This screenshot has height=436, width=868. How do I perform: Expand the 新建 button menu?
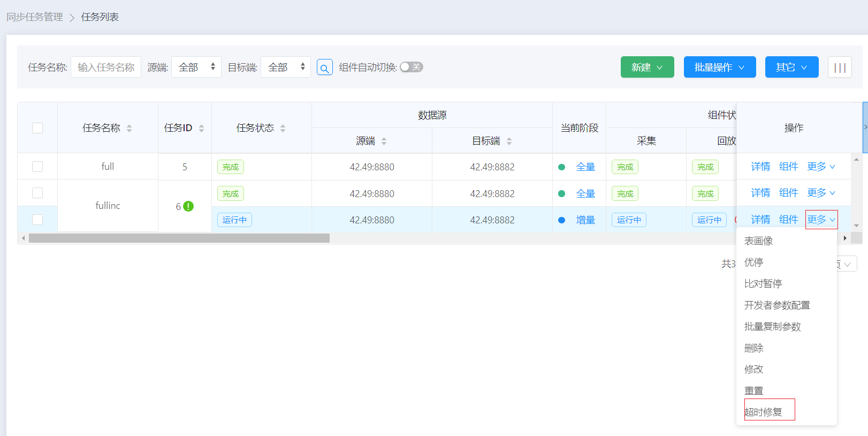tap(648, 67)
